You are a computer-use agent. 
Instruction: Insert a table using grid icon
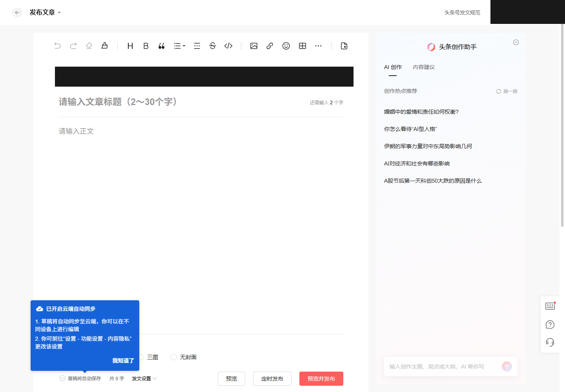tap(303, 46)
